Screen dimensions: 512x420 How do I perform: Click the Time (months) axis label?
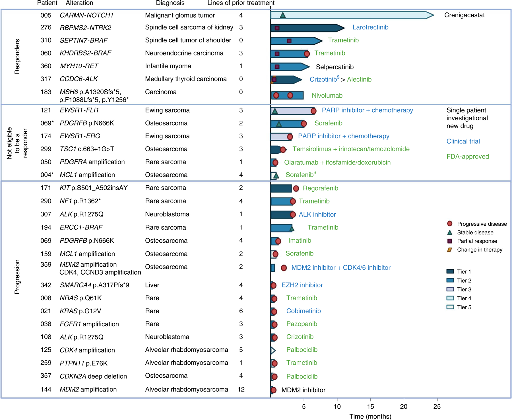pos(370,416)
